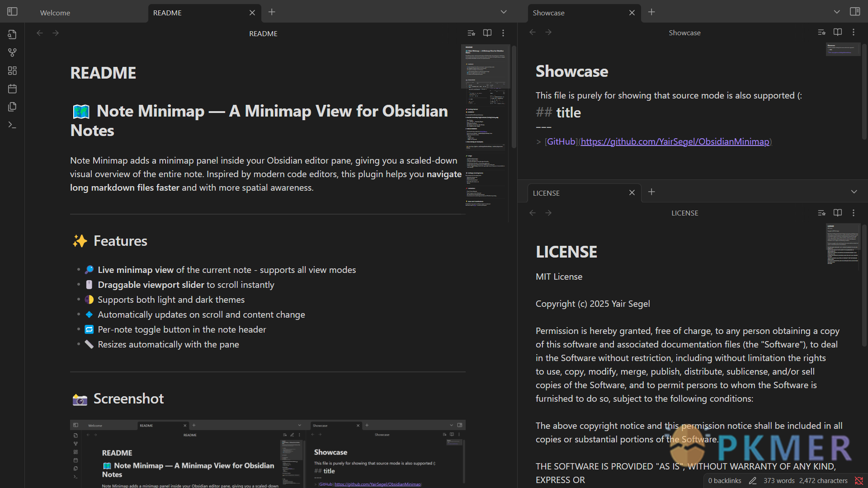The width and height of the screenshot is (868, 488).
Task: Open the quick switcher sidebar icon
Action: 12,34
